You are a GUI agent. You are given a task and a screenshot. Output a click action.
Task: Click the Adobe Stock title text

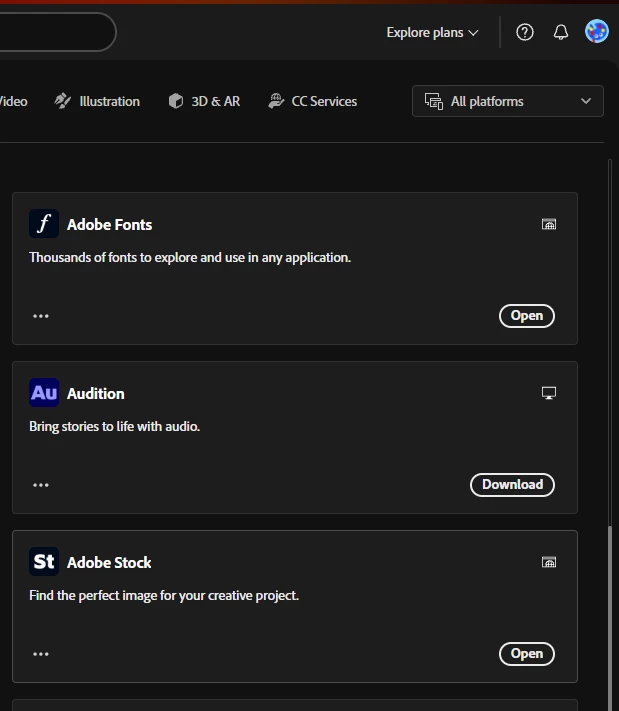click(x=109, y=562)
